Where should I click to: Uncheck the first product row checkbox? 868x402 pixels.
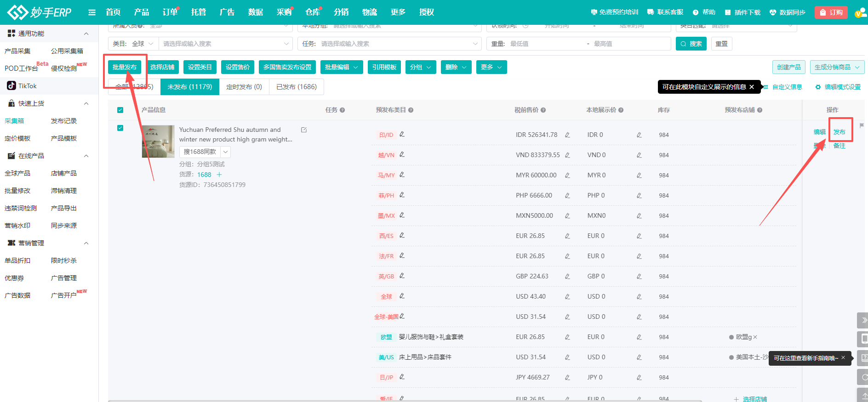pyautogui.click(x=120, y=128)
